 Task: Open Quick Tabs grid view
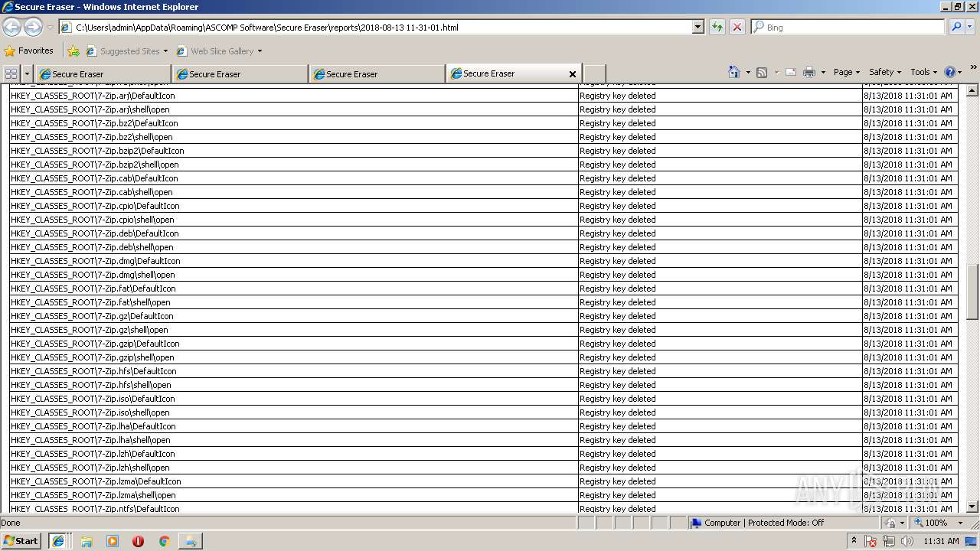(11, 73)
